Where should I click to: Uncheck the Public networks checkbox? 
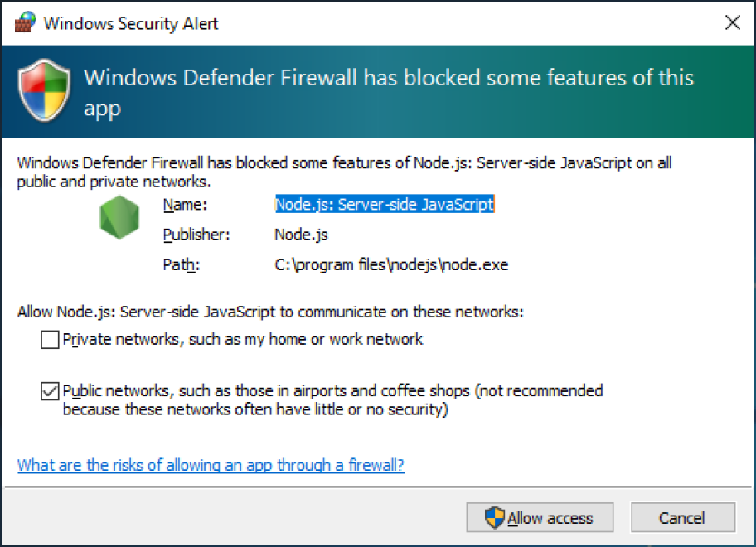pos(50,391)
